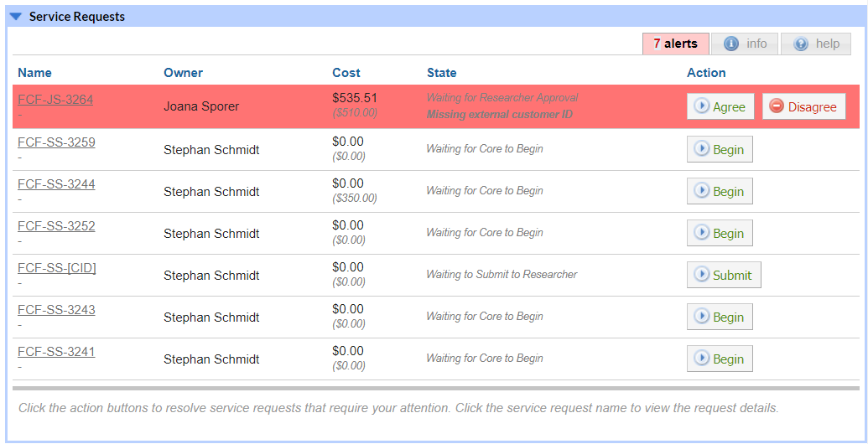The image size is (868, 444).
Task: Open the FCF-SS-[CID] request link
Action: tap(57, 267)
